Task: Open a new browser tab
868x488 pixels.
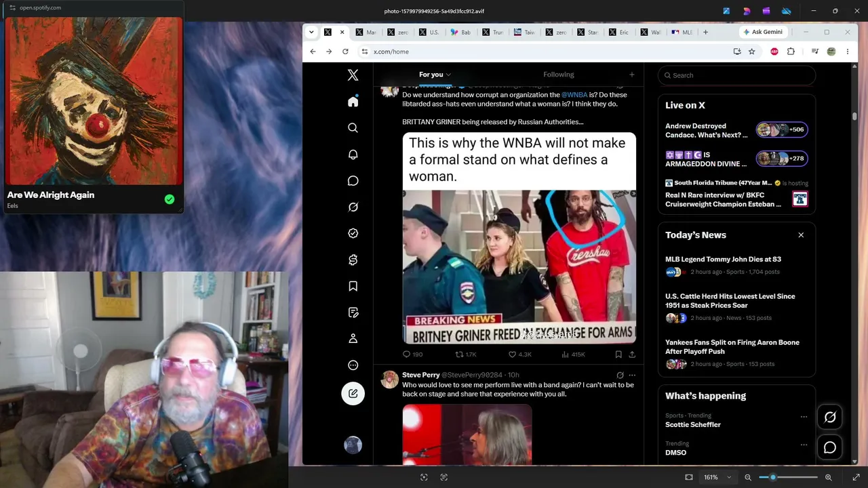Action: click(705, 32)
